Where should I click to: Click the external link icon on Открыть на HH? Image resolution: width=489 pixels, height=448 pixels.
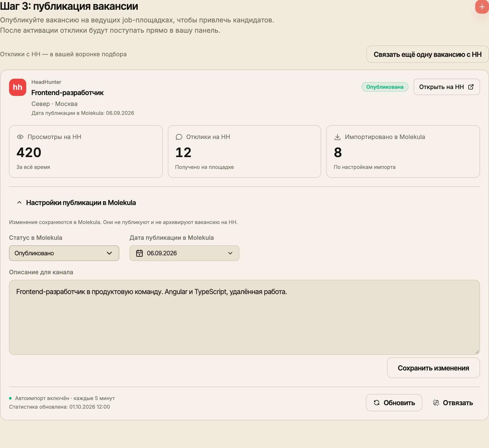click(x=471, y=87)
